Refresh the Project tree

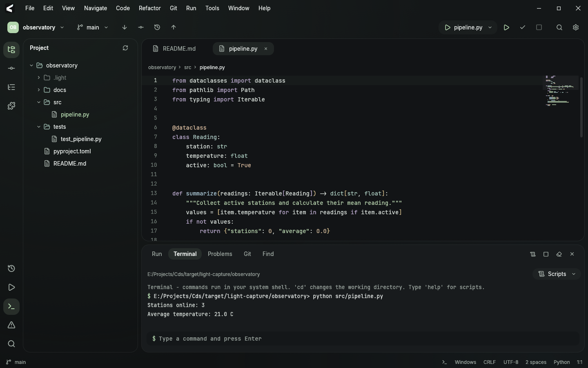tap(125, 48)
